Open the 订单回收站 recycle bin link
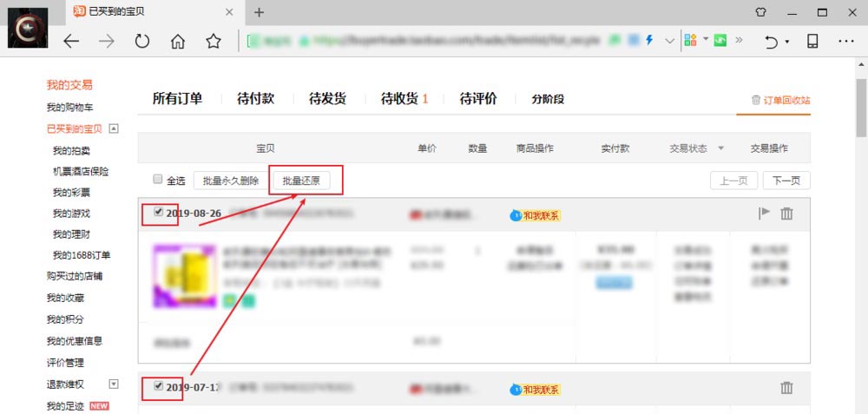The image size is (868, 414). click(780, 100)
